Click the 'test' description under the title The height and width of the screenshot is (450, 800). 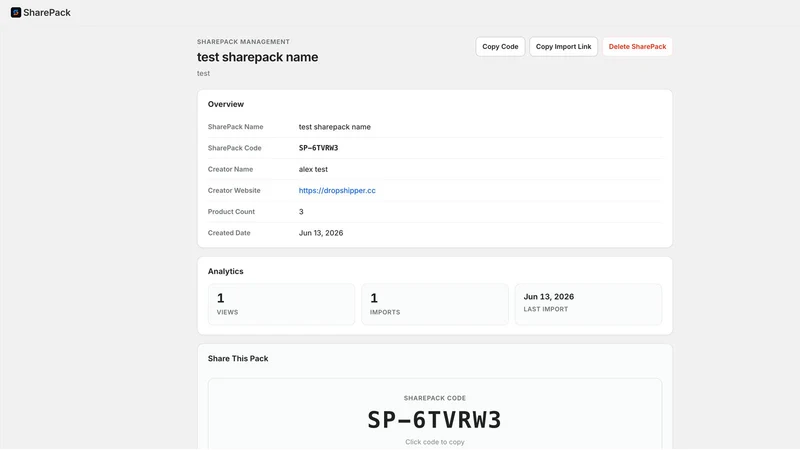coord(203,73)
